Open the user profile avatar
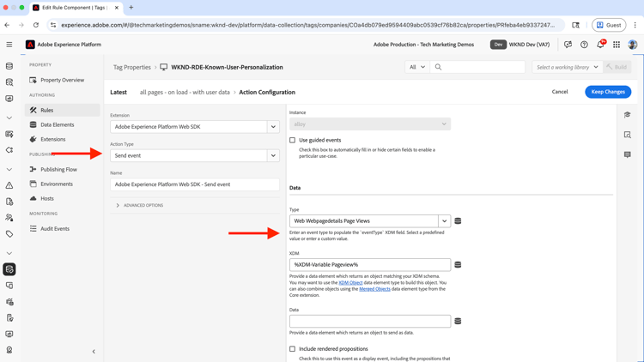This screenshot has height=362, width=644. click(633, 45)
